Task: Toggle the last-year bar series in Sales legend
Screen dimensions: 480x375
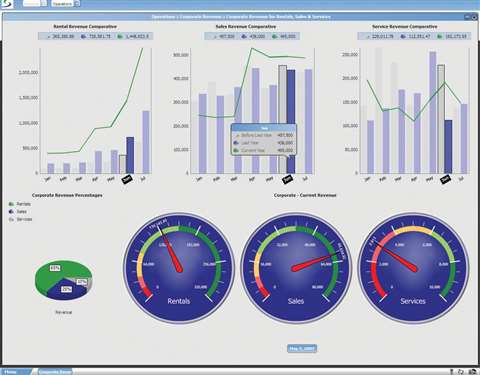Action: [x=253, y=36]
